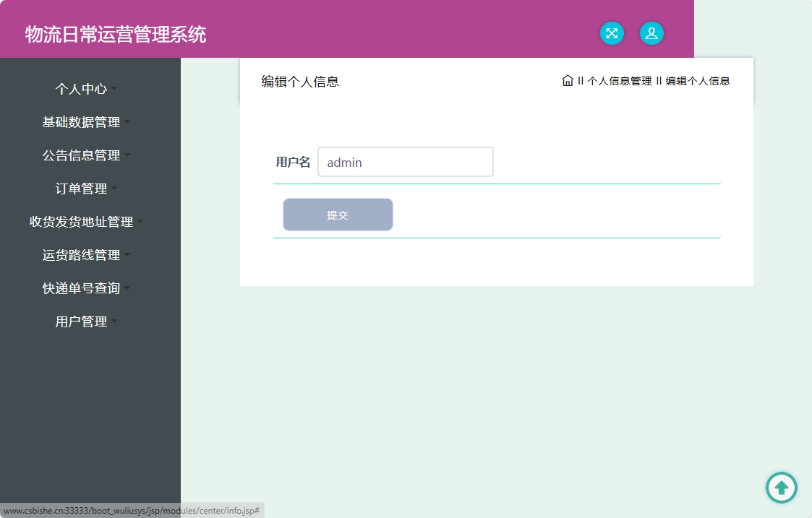
Task: Click the 用户名 field label
Action: tap(293, 162)
